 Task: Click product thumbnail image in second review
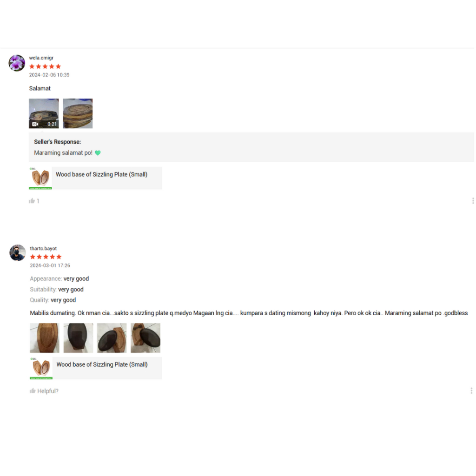point(41,368)
